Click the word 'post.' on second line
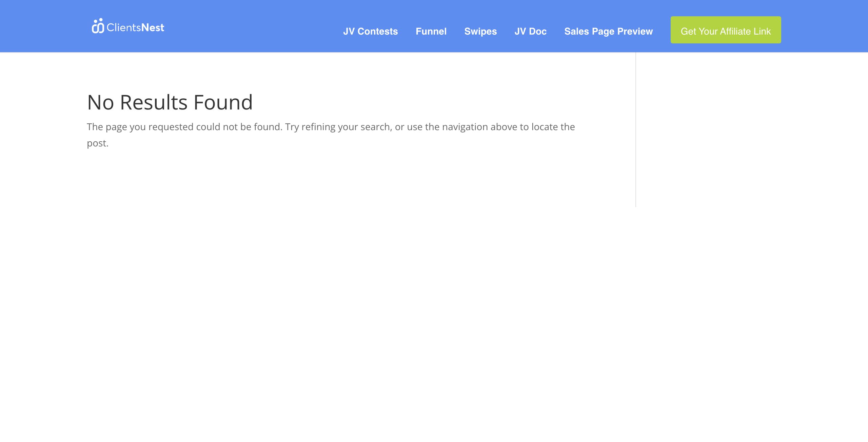The image size is (868, 442). pos(98,143)
